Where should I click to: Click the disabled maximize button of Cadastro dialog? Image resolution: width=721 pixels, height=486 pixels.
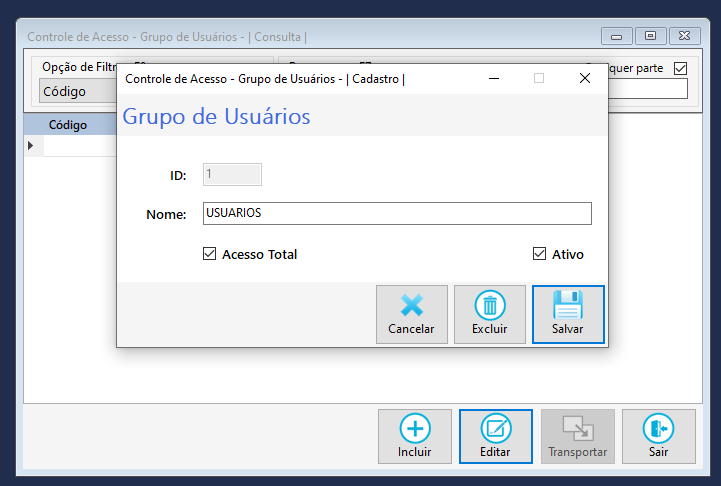coord(539,79)
